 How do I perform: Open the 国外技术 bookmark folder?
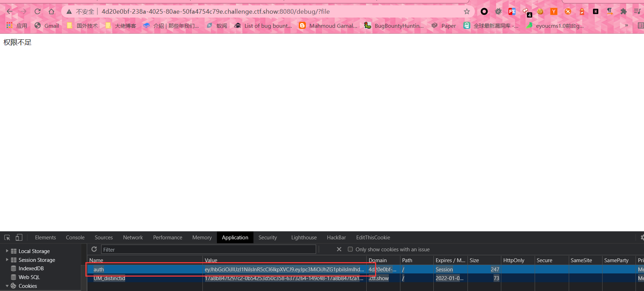83,26
